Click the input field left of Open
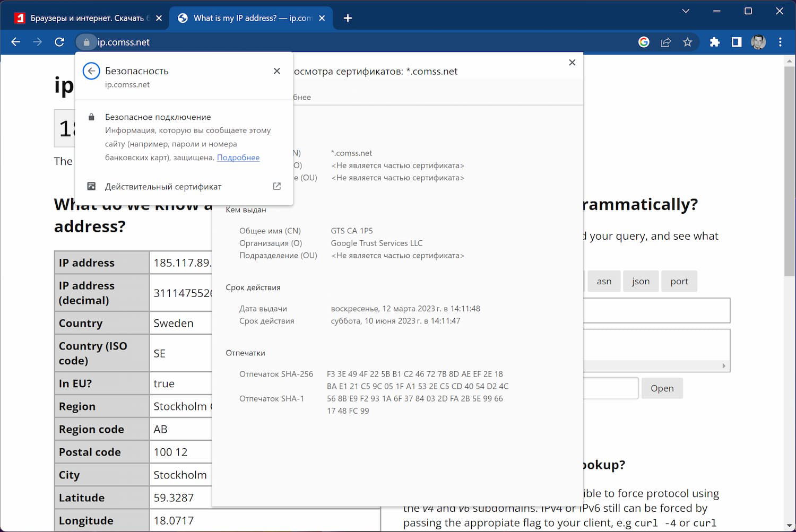Viewport: 796px width, 532px height. (610, 388)
